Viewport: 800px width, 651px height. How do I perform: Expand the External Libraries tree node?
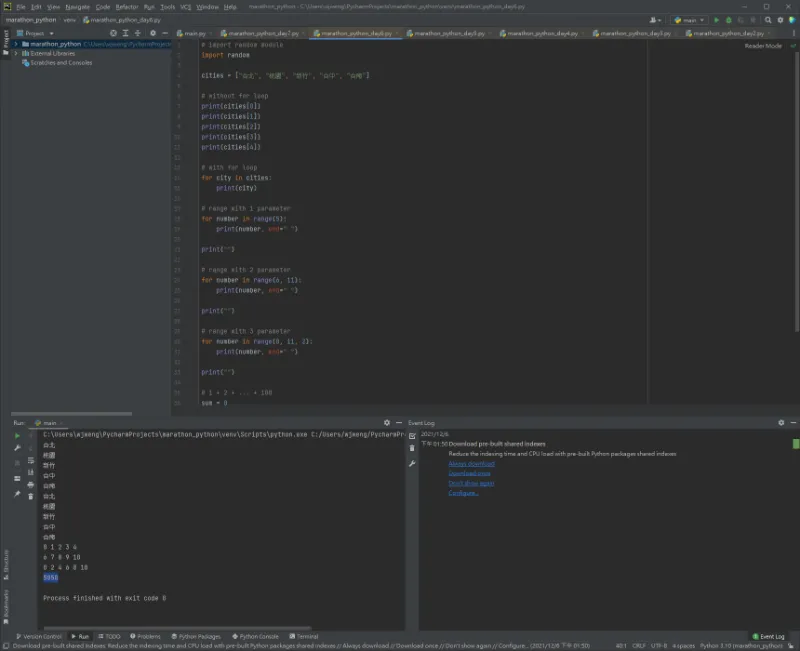(x=16, y=54)
